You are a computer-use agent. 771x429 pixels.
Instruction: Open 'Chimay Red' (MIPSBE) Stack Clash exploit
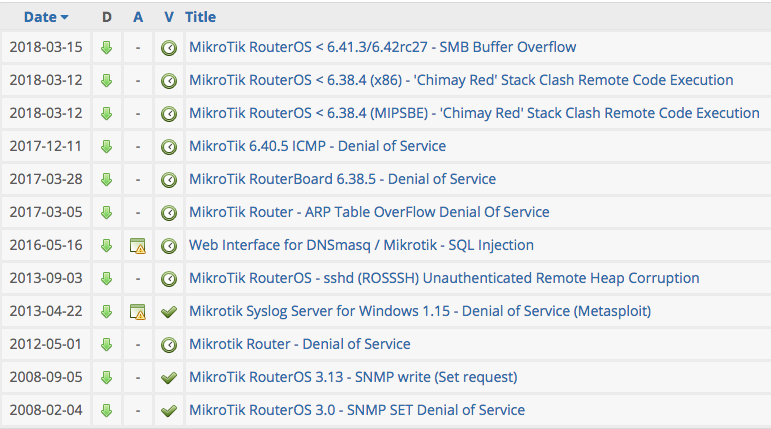[x=474, y=113]
